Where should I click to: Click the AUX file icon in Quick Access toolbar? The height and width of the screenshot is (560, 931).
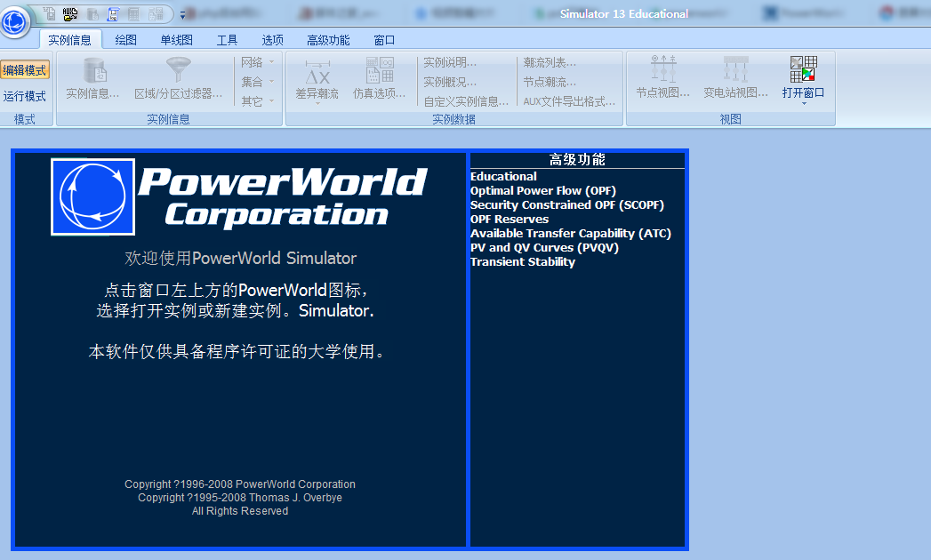pos(69,13)
